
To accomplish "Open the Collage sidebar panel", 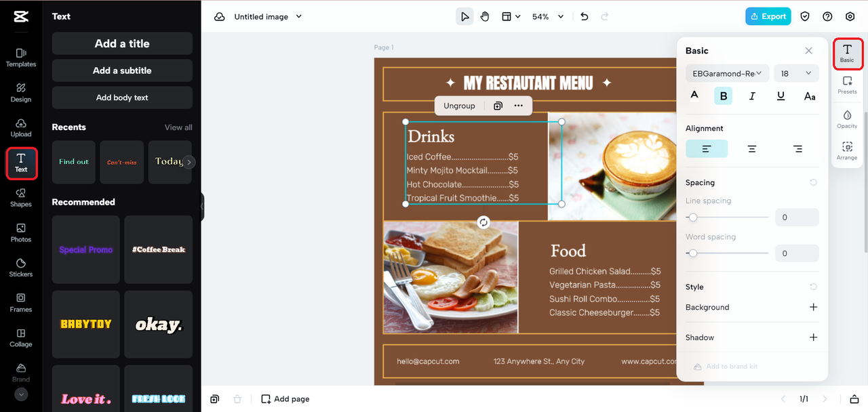I will (21, 337).
